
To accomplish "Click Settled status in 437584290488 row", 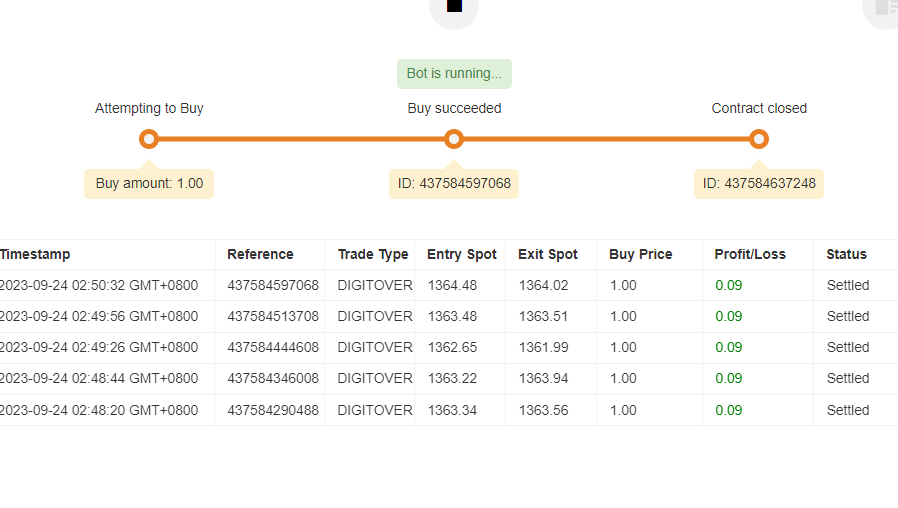I will pos(848,410).
